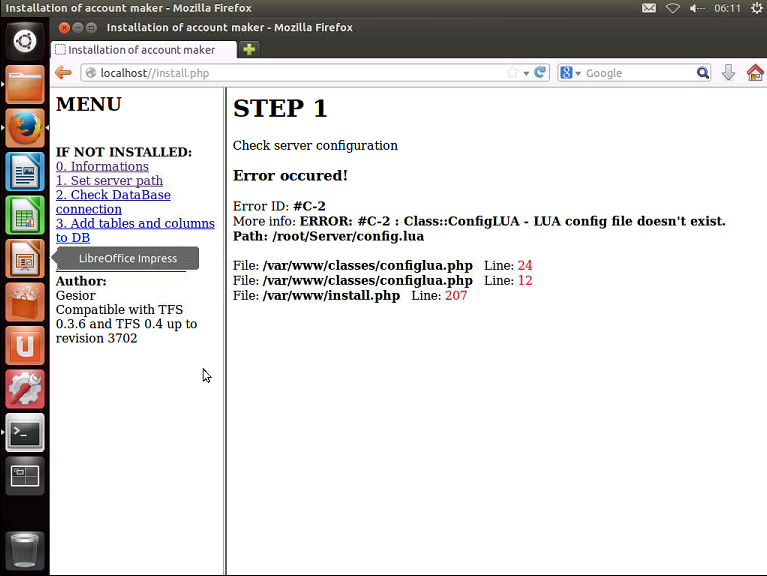
Task: Click the Firefox launcher icon
Action: [x=25, y=128]
